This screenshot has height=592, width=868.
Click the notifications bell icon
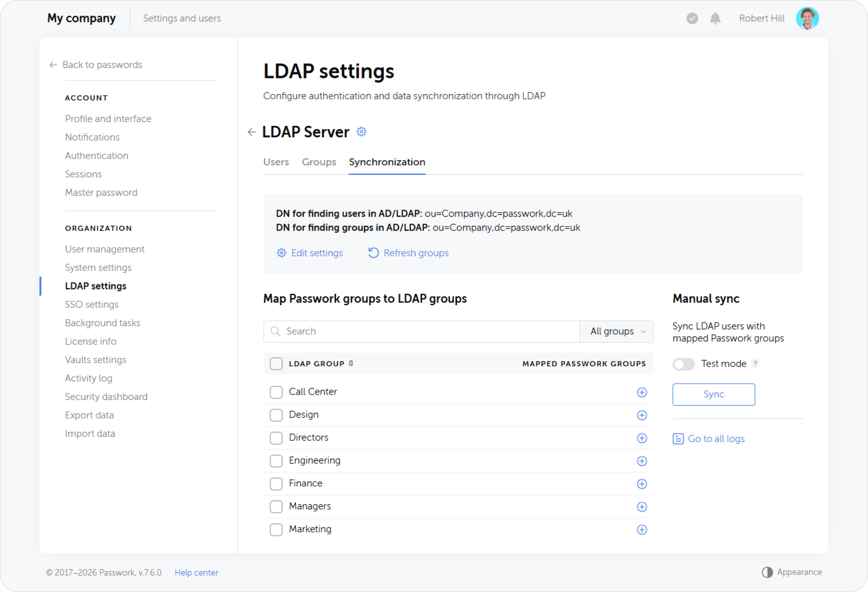(715, 18)
